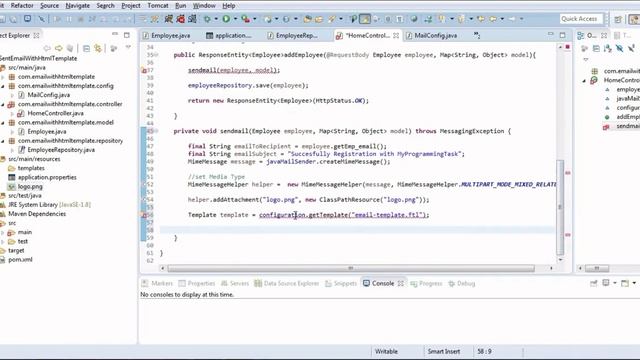Collapse the HomeController node in Outline
Viewport: 640px width, 360px height.
[584, 80]
